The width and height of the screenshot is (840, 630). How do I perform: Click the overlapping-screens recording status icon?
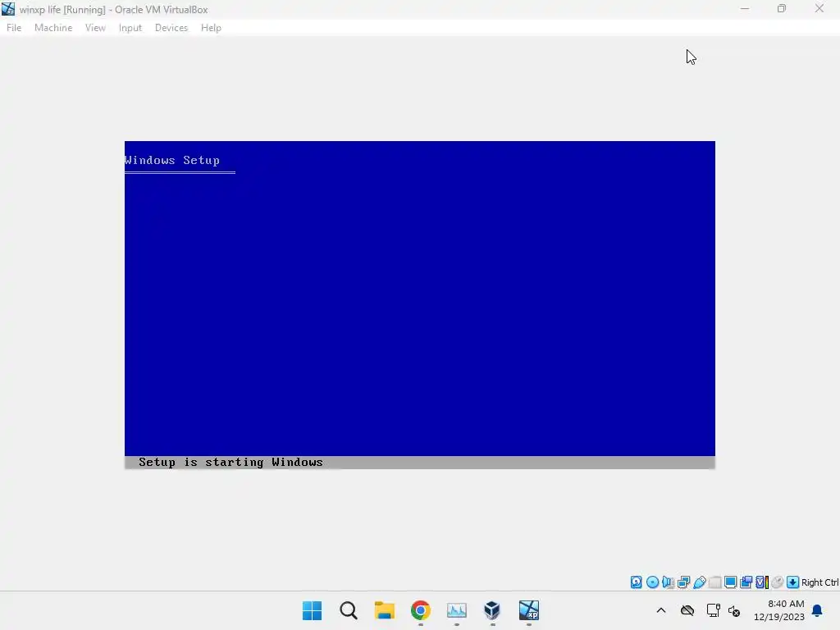[x=746, y=582]
